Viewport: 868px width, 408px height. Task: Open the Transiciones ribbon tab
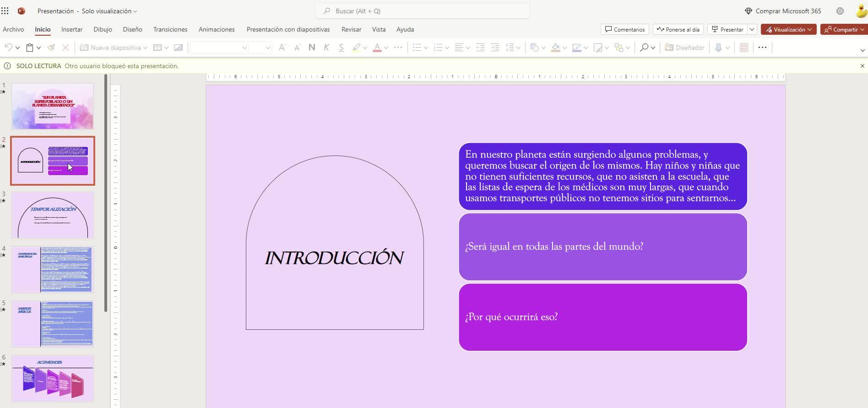tap(170, 29)
